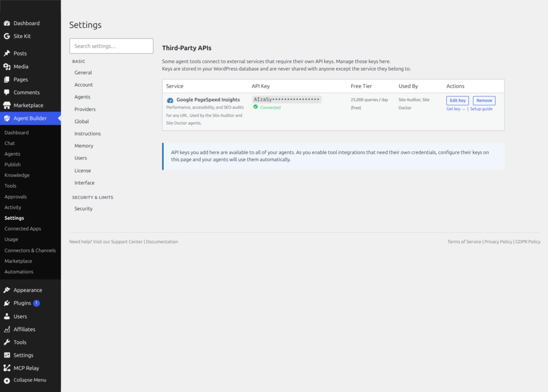Click the Third-Party APIs heading

[187, 48]
